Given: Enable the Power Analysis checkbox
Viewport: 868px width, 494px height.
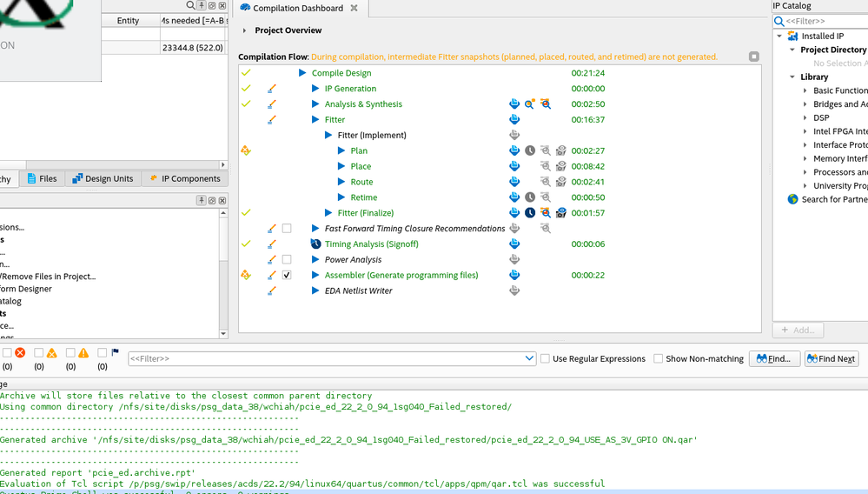Looking at the screenshot, I should coord(287,260).
